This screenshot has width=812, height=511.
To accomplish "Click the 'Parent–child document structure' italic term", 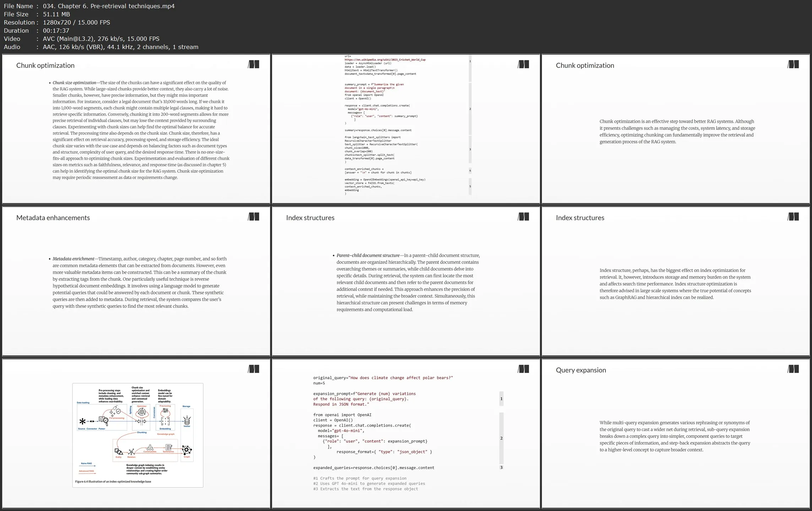I will [368, 255].
